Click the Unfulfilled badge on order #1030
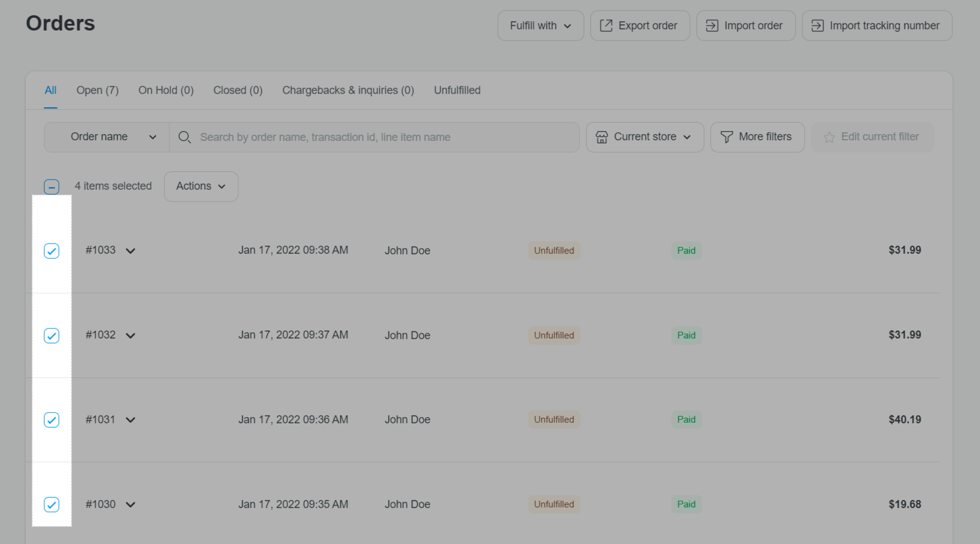This screenshot has width=980, height=544. [x=554, y=504]
